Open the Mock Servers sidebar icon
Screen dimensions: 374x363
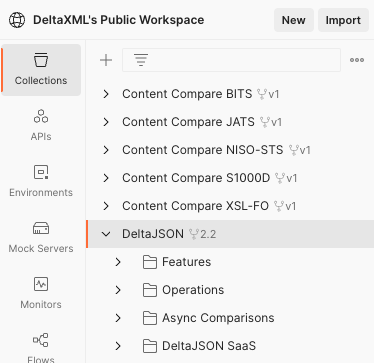click(41, 237)
